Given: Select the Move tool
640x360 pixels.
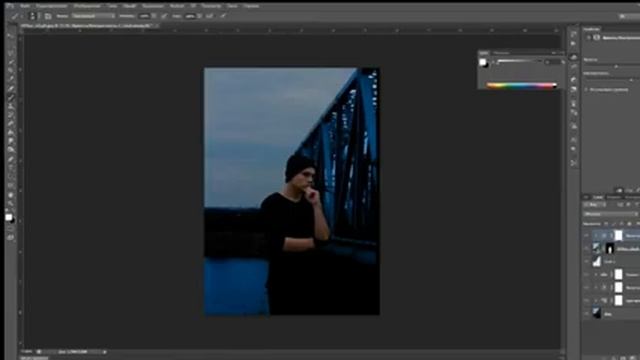Looking at the screenshot, I should coord(10,36).
